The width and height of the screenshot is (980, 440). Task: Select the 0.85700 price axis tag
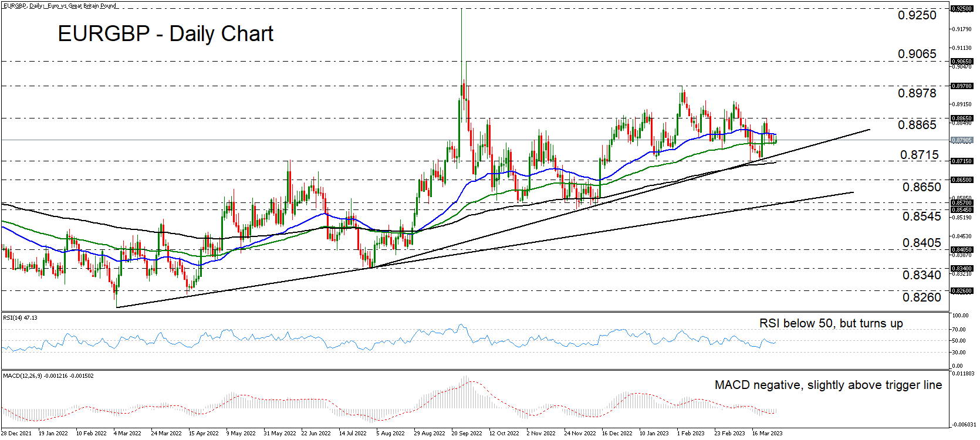(962, 203)
